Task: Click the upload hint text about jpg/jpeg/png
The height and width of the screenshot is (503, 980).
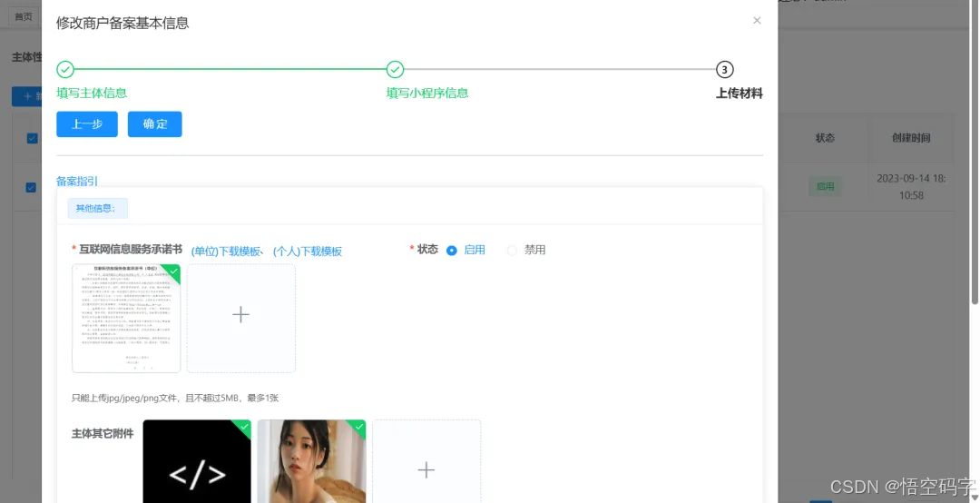Action: [x=175, y=398]
